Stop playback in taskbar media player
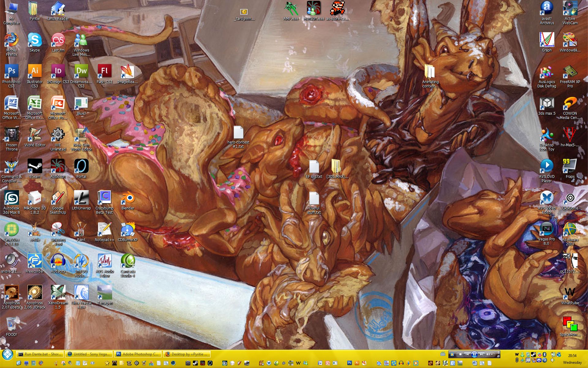 [461, 354]
